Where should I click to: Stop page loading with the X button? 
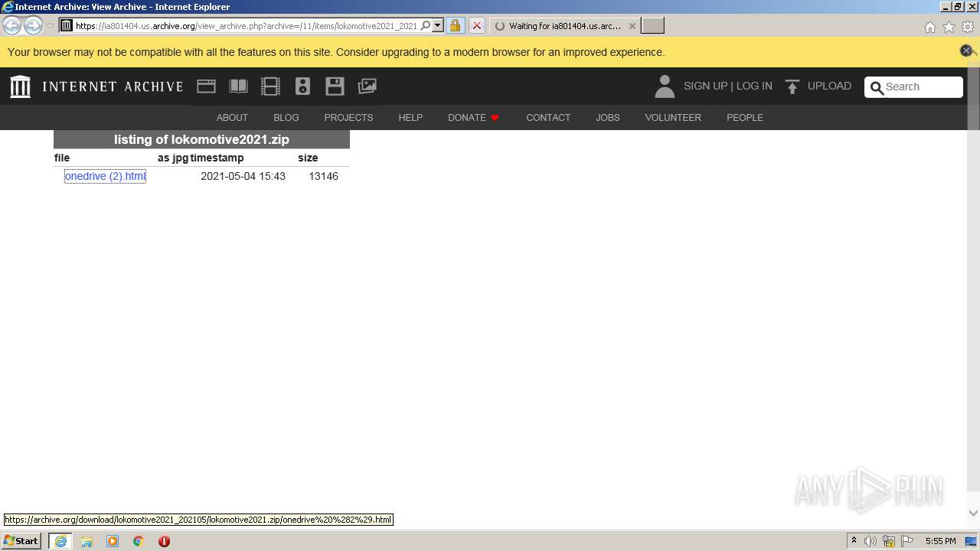(x=476, y=25)
